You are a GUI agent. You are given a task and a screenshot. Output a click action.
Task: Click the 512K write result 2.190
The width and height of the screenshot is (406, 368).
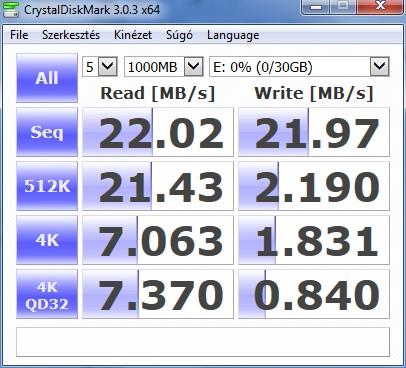tap(314, 186)
